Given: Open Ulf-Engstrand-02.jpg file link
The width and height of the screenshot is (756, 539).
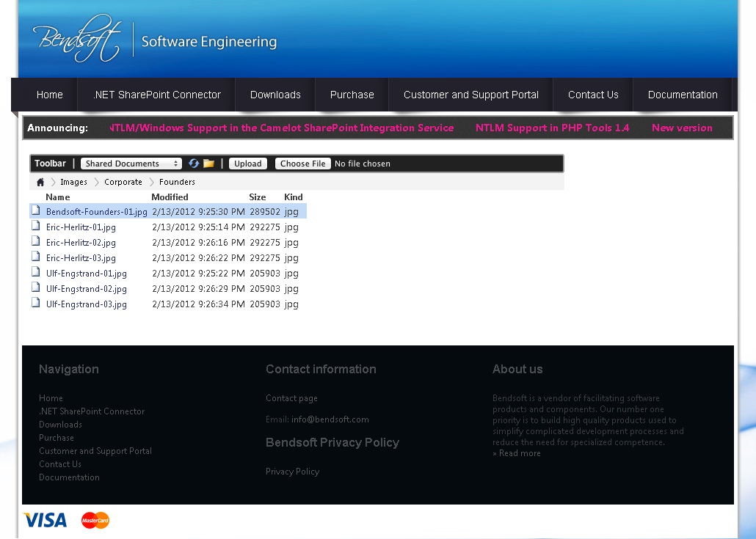Looking at the screenshot, I should coord(87,289).
